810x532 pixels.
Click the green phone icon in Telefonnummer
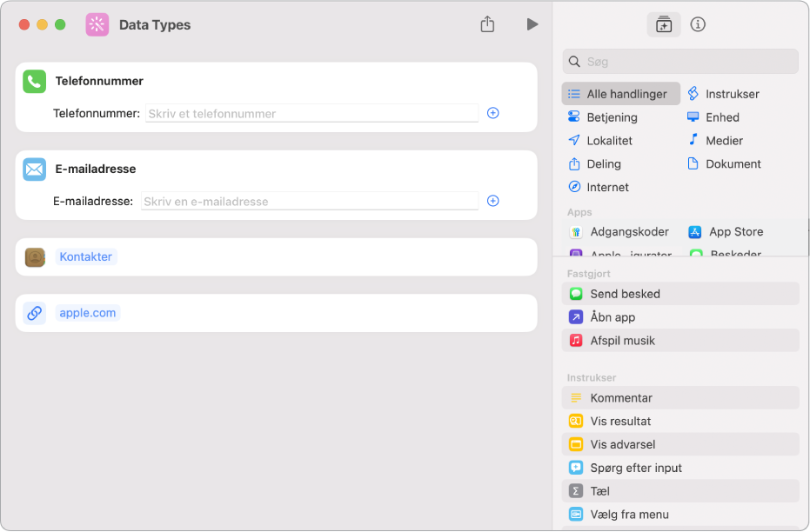(35, 82)
